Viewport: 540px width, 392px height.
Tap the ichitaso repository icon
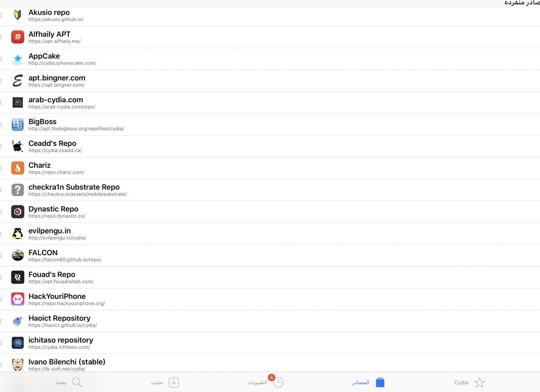pos(18,342)
